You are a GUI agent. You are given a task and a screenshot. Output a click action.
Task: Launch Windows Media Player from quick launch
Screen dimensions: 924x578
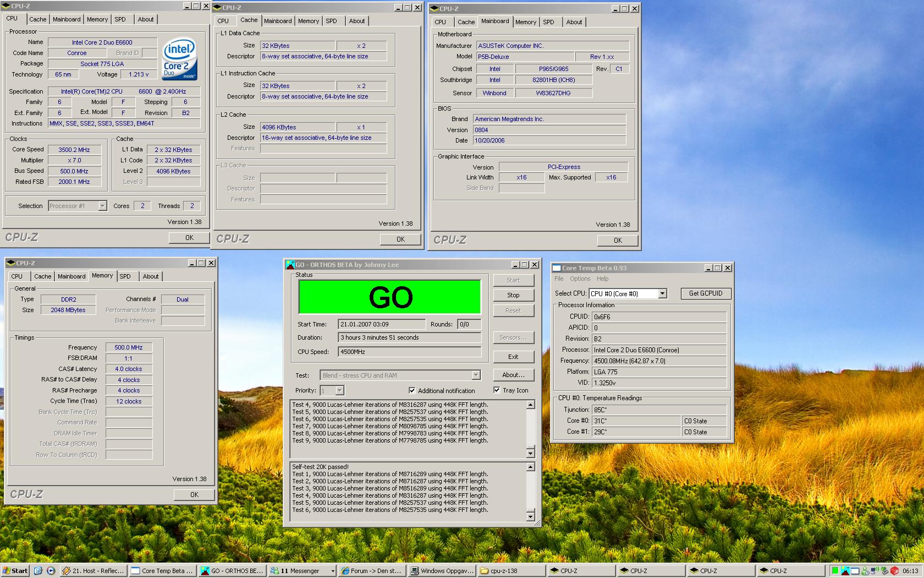[51, 571]
